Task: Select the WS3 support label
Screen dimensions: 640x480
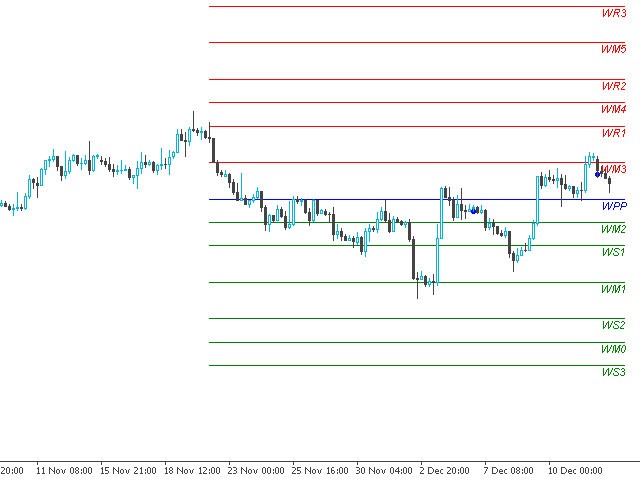Action: tap(614, 372)
